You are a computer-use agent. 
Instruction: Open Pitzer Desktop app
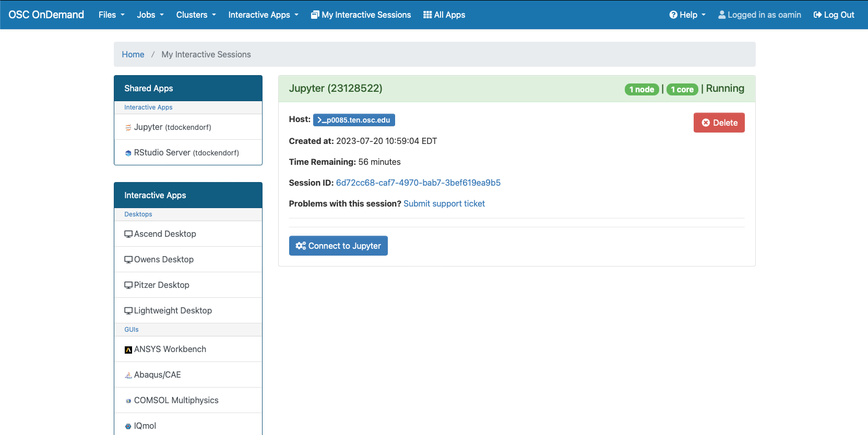point(188,285)
